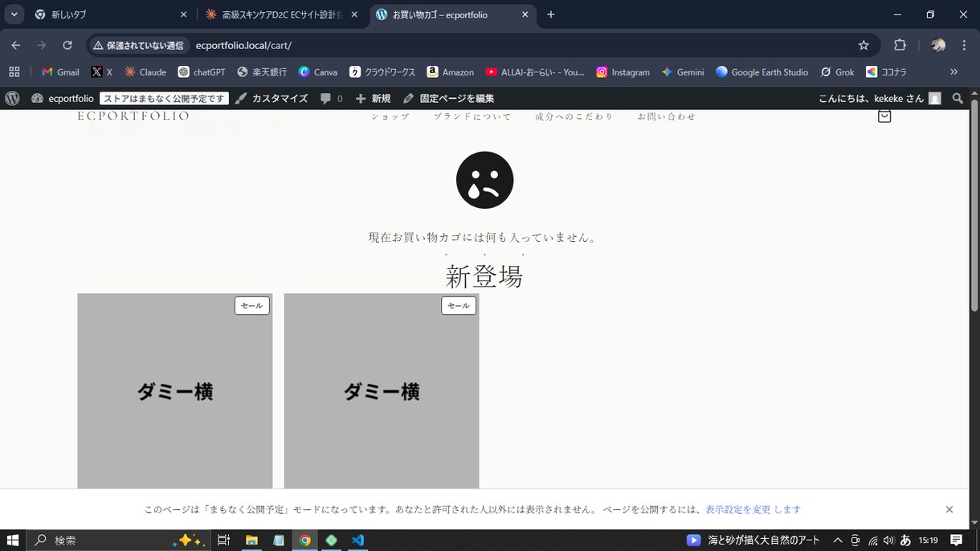Open the Instagram bookmark
Viewport: 980px width, 551px height.
click(x=623, y=71)
